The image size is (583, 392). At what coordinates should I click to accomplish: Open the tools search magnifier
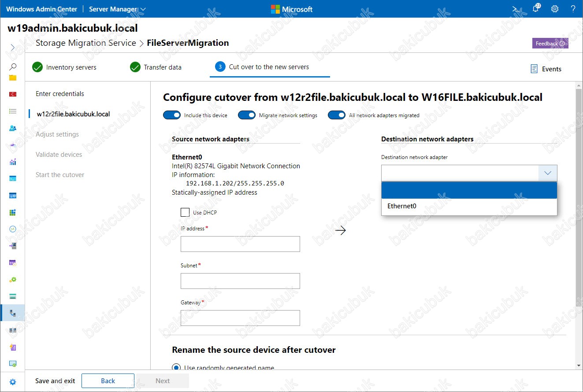[x=13, y=67]
